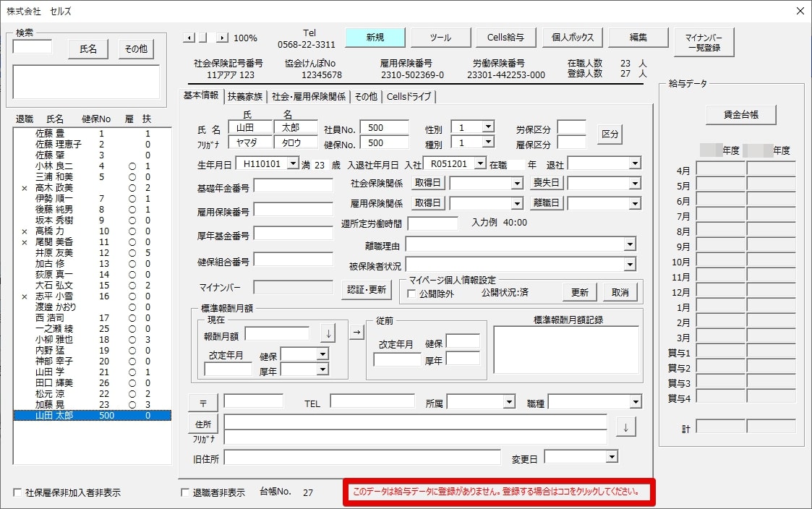812x509 pixels.
Task: Select 高木 政美 in employee list
Action: point(92,188)
